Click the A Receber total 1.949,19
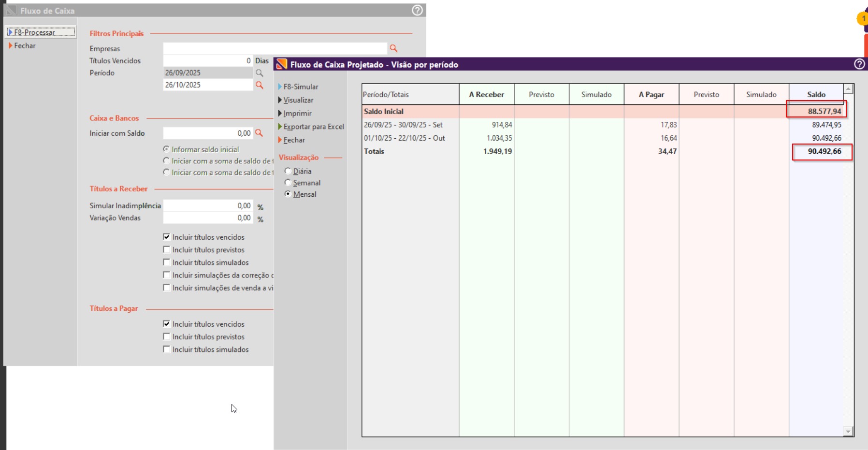This screenshot has height=450, width=868. pos(498,151)
